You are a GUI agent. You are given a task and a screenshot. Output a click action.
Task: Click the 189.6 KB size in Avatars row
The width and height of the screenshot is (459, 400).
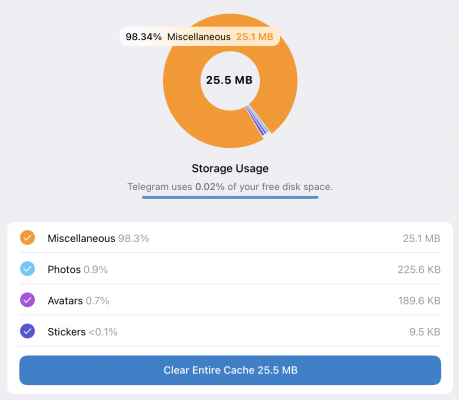coord(419,301)
